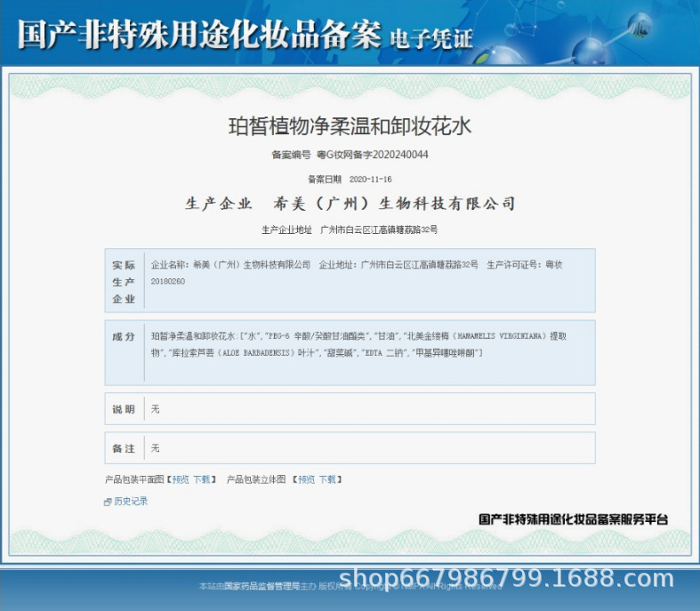The width and height of the screenshot is (700, 611).
Task: Select address 广州市白云区江高镇塘荔路32号 under heading
Action: 379,229
